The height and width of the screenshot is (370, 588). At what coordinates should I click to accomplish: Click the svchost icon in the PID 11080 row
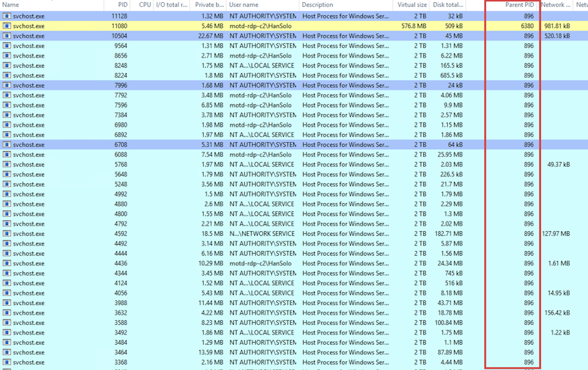click(x=7, y=26)
